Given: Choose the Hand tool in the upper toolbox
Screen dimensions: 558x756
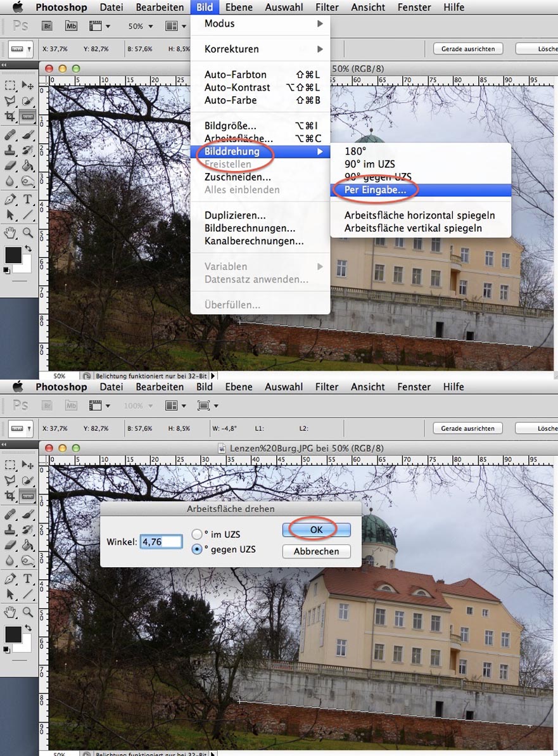Looking at the screenshot, I should point(10,233).
